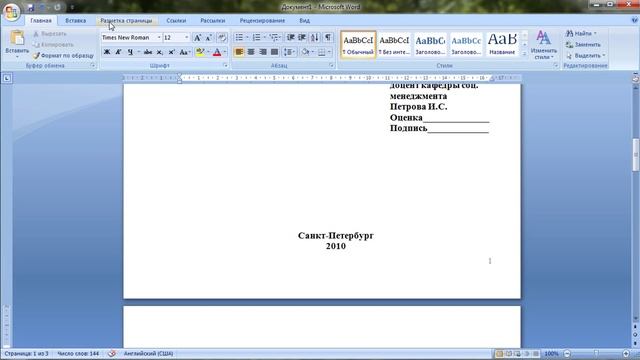The image size is (640, 360).
Task: Click the Undo icon in Quick Access Toolbar
Action: (43, 7)
